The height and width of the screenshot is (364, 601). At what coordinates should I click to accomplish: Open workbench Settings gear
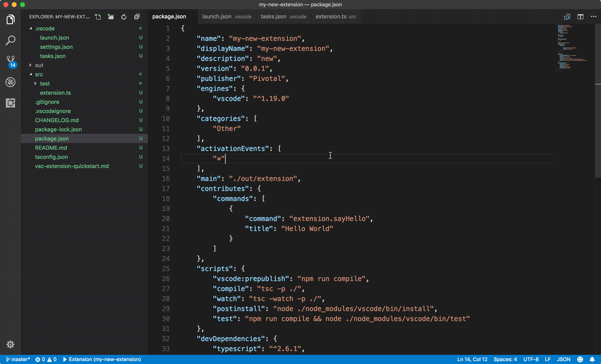10,344
